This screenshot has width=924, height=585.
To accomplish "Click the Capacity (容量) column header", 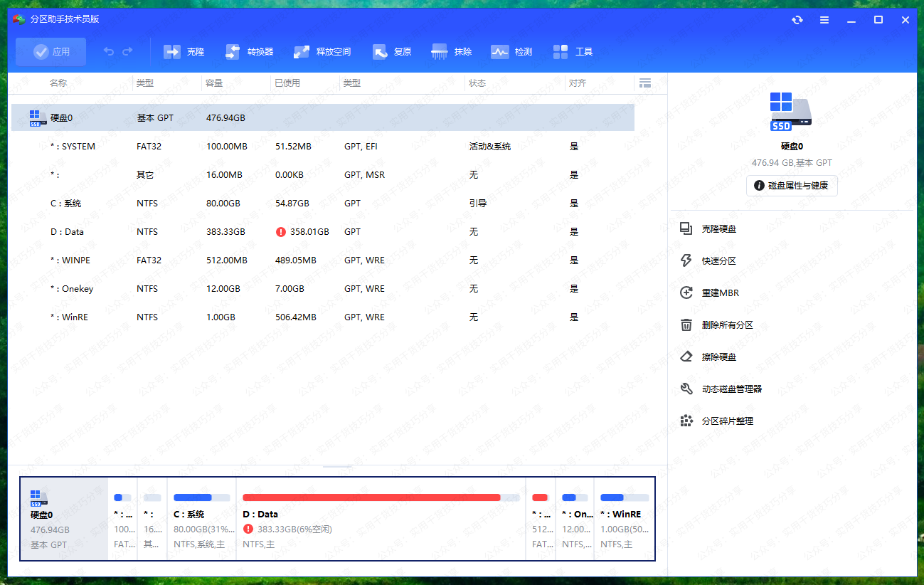I will tap(214, 83).
